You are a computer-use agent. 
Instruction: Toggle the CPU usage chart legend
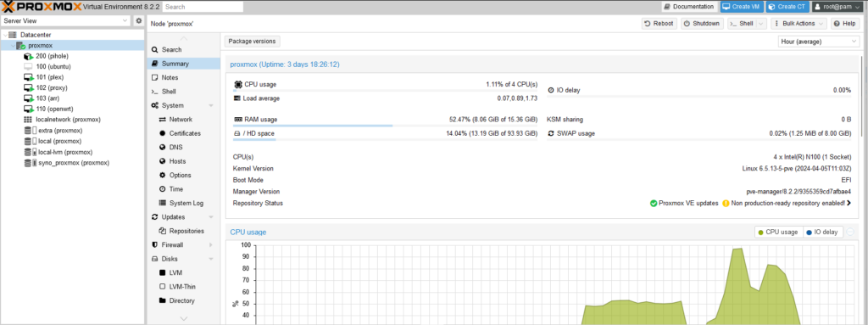[x=777, y=232]
